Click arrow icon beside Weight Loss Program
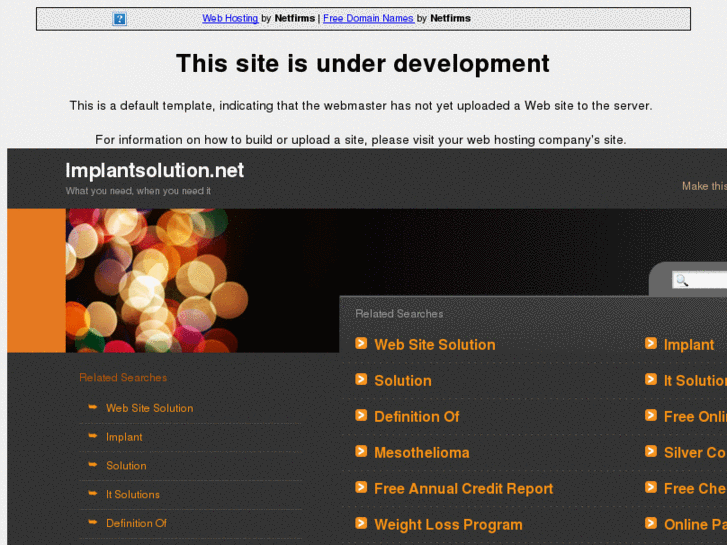 pyautogui.click(x=361, y=523)
